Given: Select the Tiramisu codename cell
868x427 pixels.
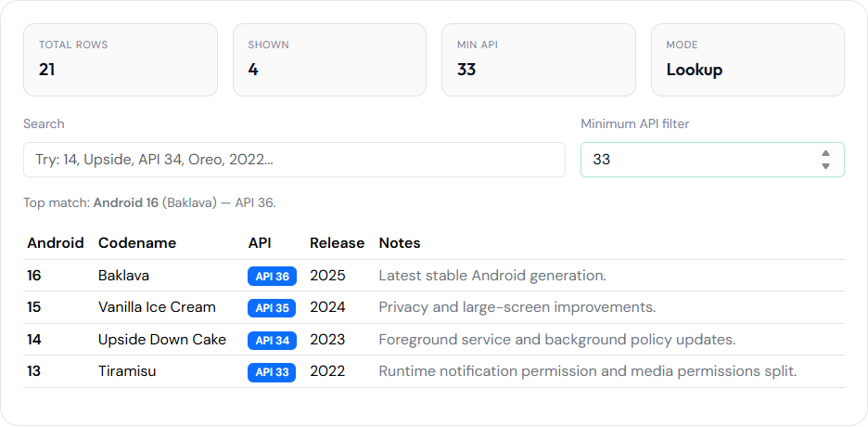Looking at the screenshot, I should (127, 371).
